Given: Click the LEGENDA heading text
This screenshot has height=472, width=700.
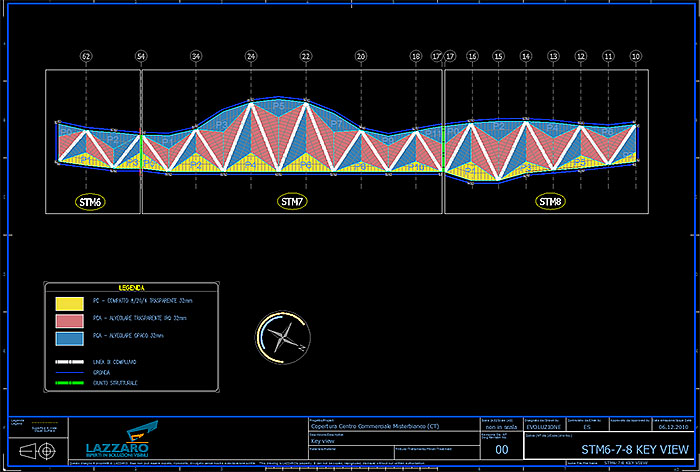Looking at the screenshot, I should [132, 287].
